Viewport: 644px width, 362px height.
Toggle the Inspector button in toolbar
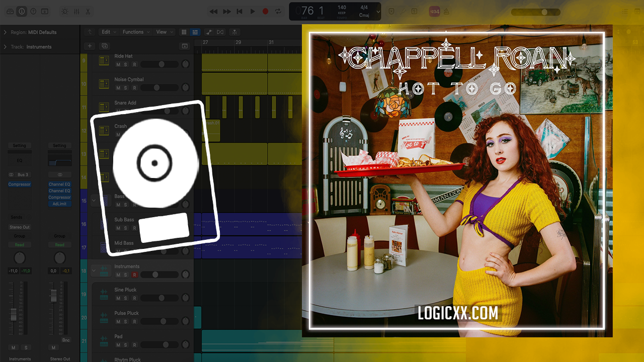[x=22, y=11]
